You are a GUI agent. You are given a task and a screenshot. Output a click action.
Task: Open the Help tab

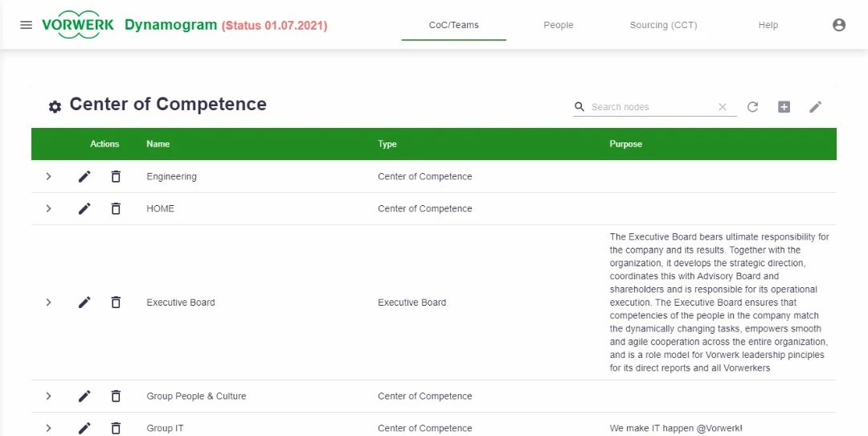coord(768,25)
